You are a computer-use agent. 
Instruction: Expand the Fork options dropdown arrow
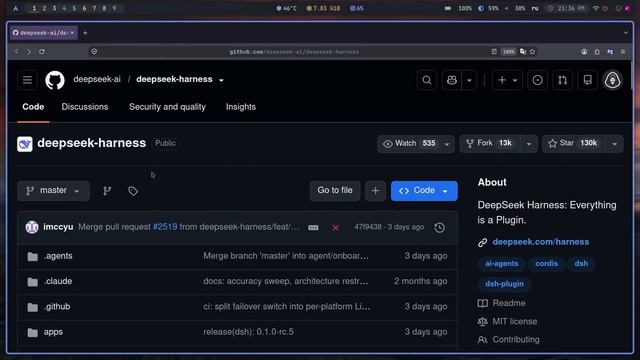(x=529, y=144)
